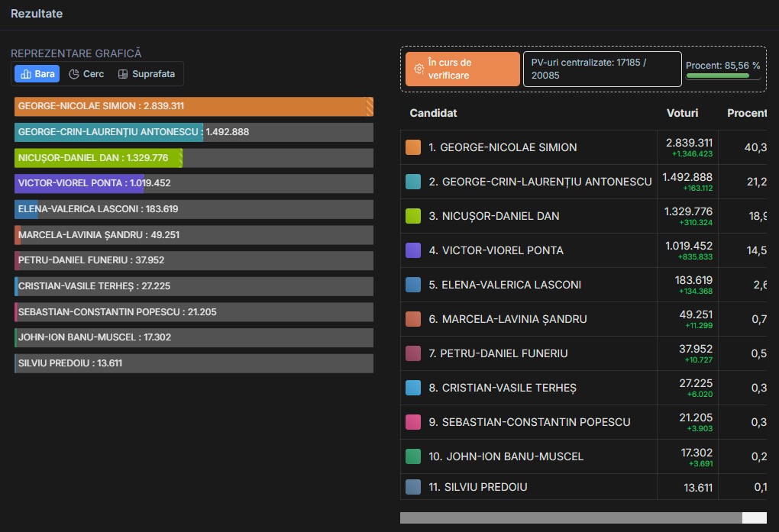Click the vote count 1.492.888 in table
Viewport: 779px width, 532px height.
pos(687,177)
